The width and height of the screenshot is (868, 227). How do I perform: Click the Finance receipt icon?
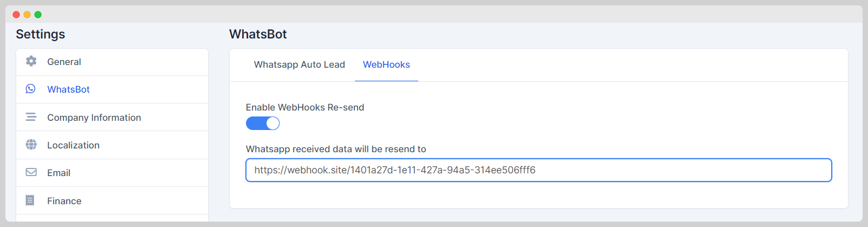(x=30, y=200)
